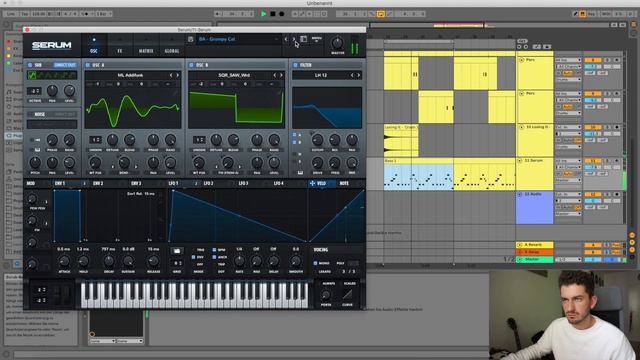640x360 pixels.
Task: Open the LH 12 filter type menu
Action: tap(321, 75)
